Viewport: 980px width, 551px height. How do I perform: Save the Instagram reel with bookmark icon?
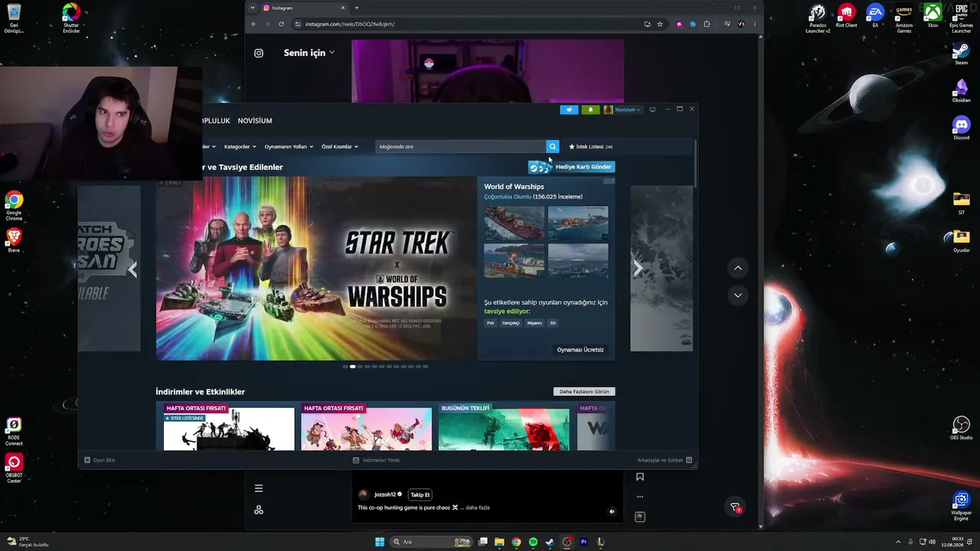(640, 477)
